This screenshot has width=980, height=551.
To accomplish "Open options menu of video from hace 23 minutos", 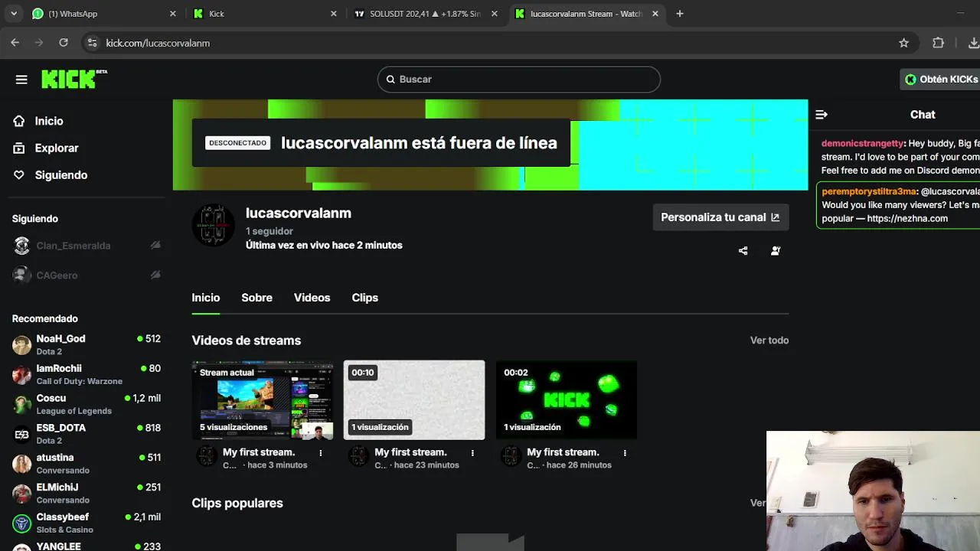I will pyautogui.click(x=472, y=453).
